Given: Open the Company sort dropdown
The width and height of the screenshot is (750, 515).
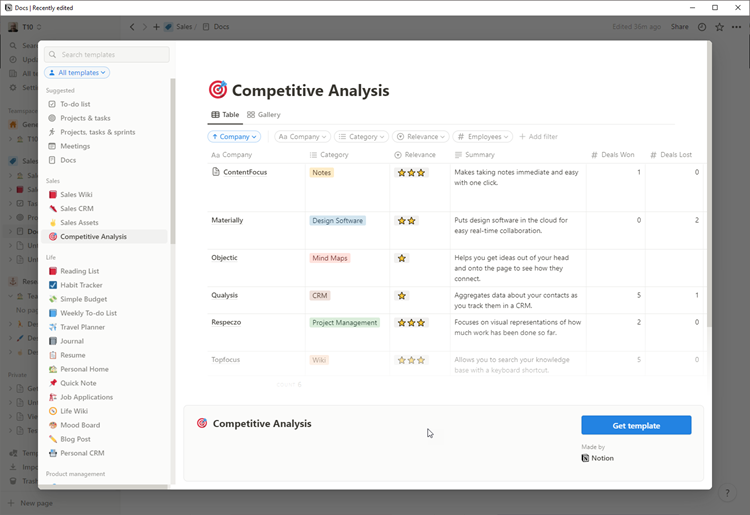Looking at the screenshot, I should pyautogui.click(x=234, y=137).
